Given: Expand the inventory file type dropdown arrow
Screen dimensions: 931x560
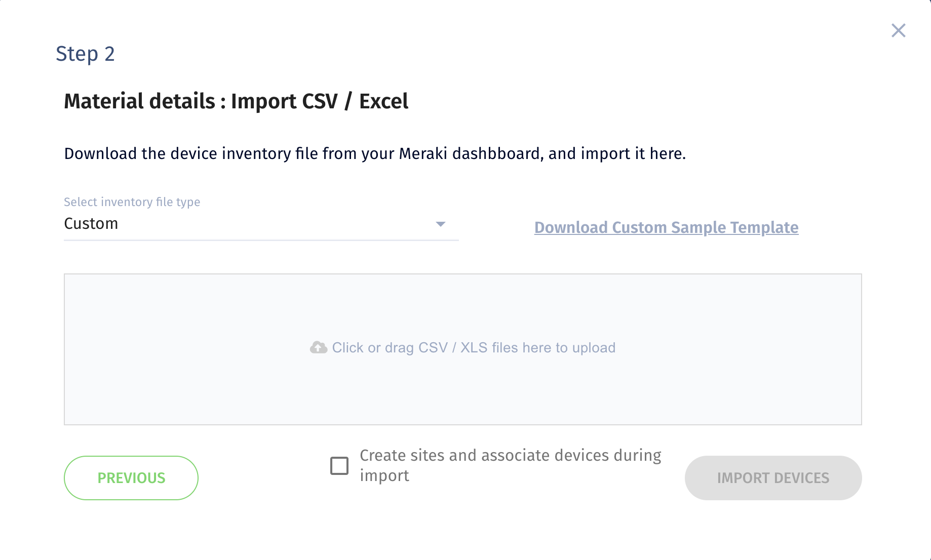Looking at the screenshot, I should pyautogui.click(x=440, y=224).
